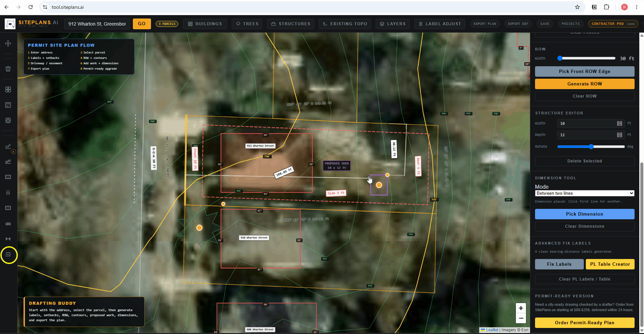
Task: Go back with the browser back arrow
Action: click(x=7, y=7)
